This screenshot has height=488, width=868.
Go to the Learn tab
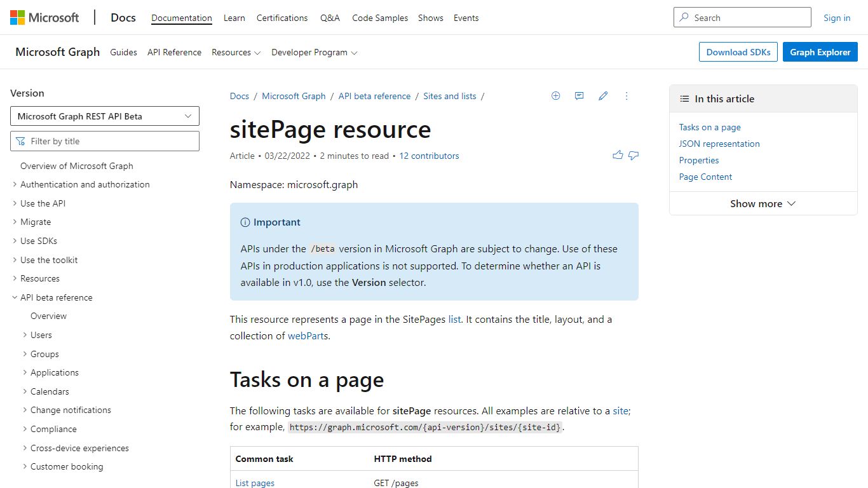pyautogui.click(x=234, y=18)
